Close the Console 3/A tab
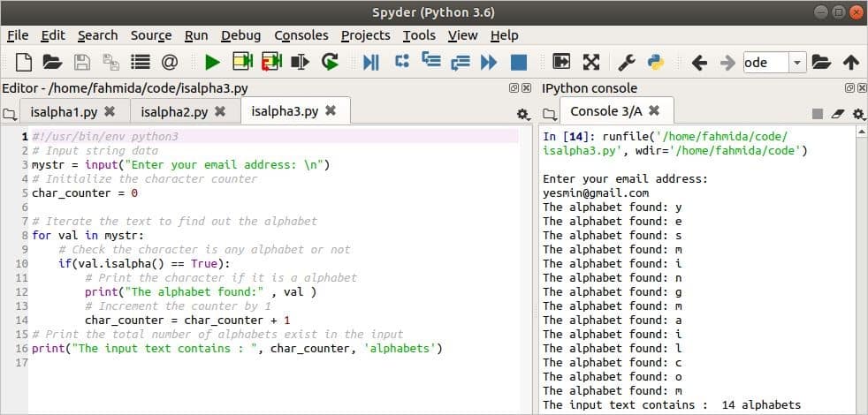Screen dimensions: 868x415 pyautogui.click(x=654, y=110)
